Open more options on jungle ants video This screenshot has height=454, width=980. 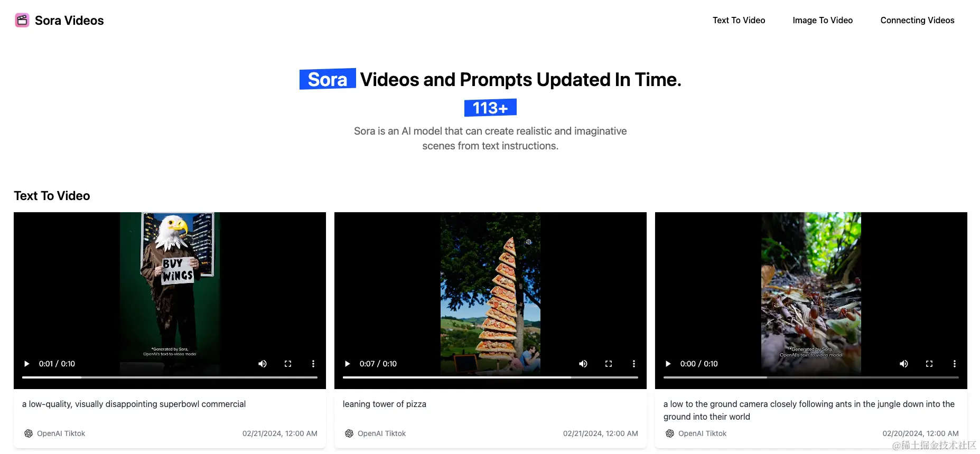(x=955, y=364)
